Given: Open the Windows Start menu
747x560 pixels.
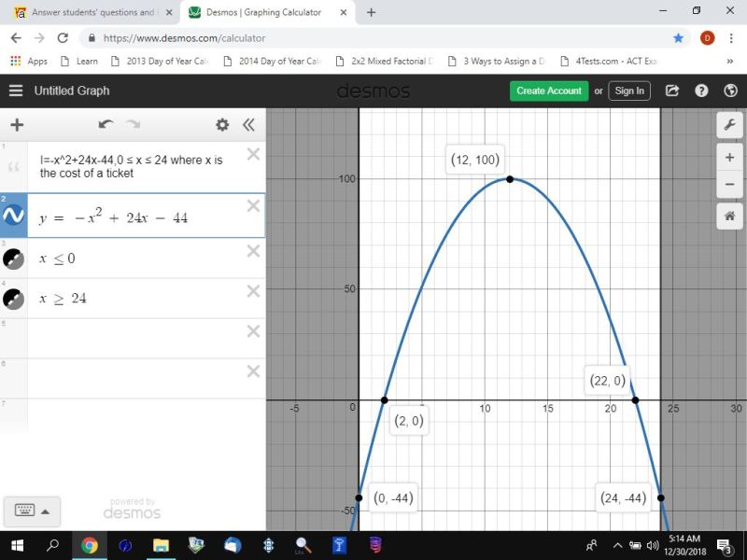Looking at the screenshot, I should tap(17, 545).
